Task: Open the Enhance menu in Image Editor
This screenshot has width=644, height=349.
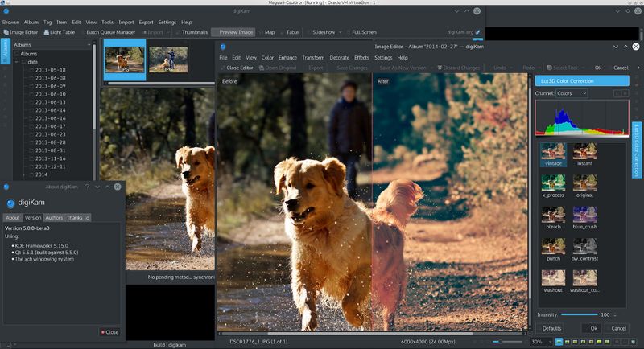Action: pos(287,58)
